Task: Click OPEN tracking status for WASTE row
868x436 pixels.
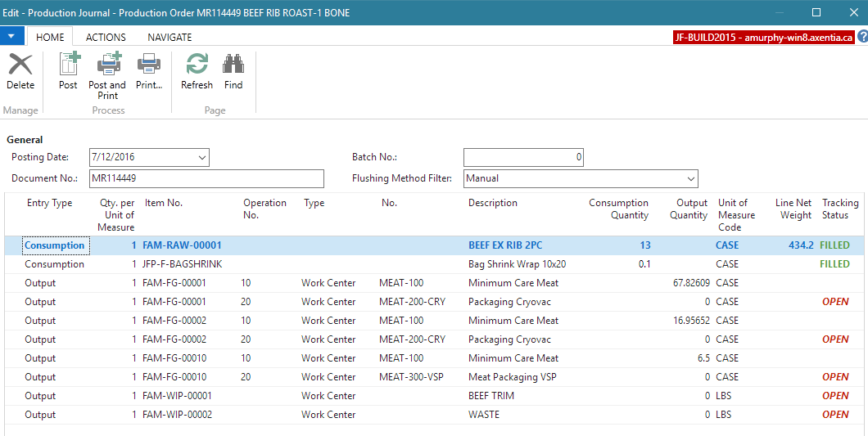Action: [835, 415]
